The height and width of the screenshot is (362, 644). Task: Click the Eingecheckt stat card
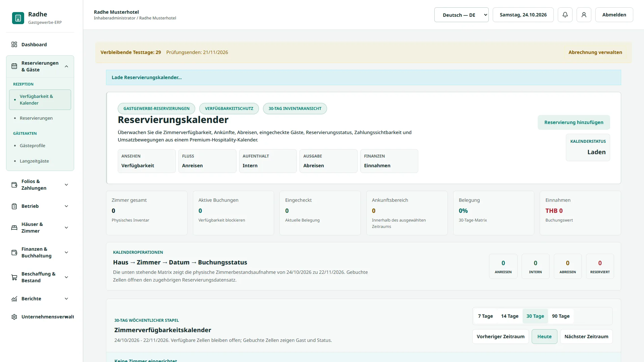(x=320, y=213)
